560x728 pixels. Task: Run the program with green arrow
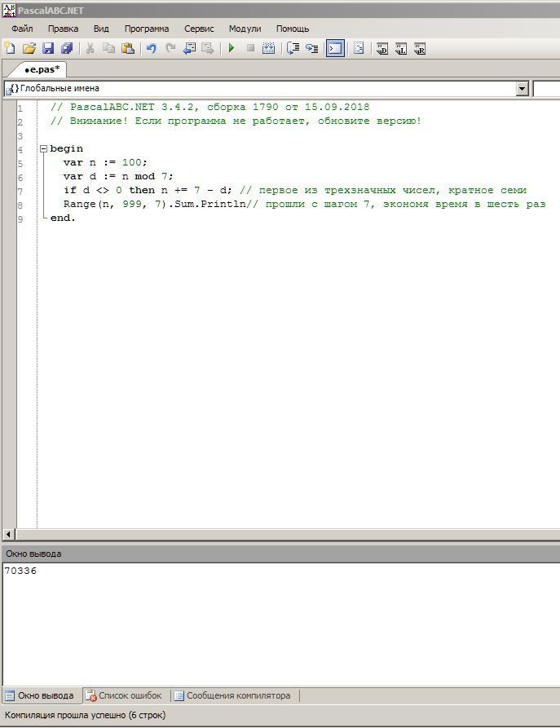click(x=231, y=48)
